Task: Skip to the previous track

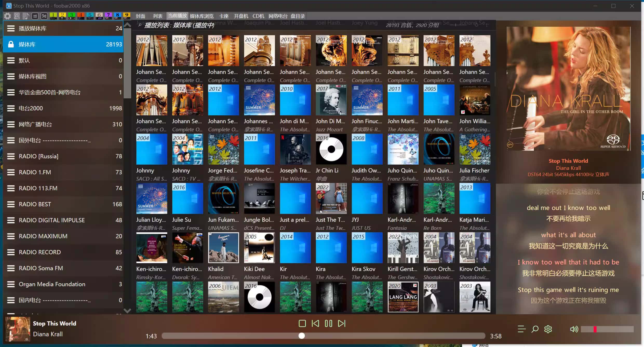Action: (315, 323)
